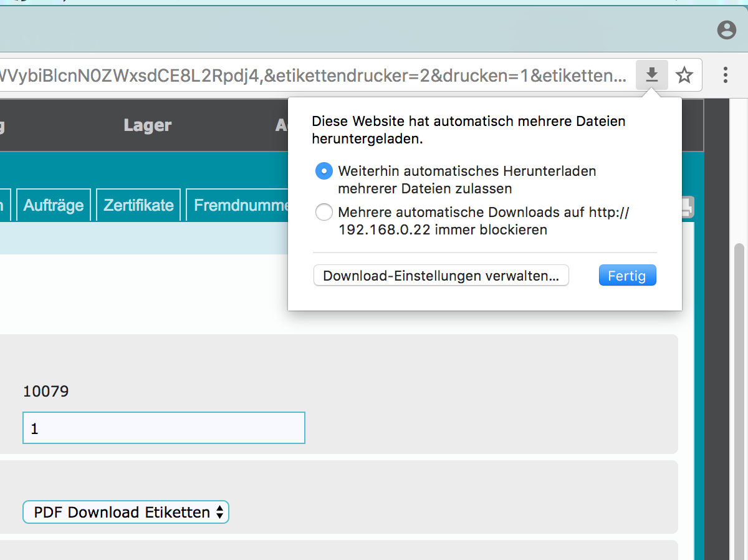Focus the quantity input field containing 1
The image size is (748, 560).
click(163, 428)
